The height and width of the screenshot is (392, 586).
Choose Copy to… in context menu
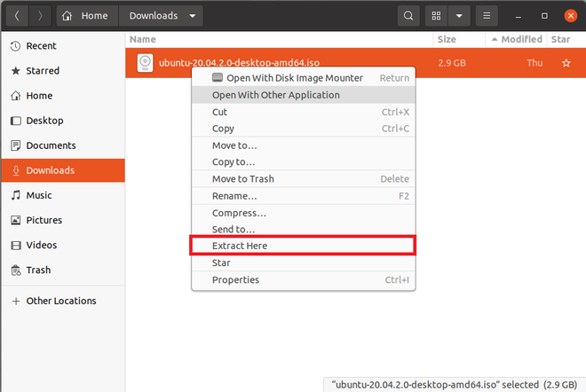coord(303,162)
